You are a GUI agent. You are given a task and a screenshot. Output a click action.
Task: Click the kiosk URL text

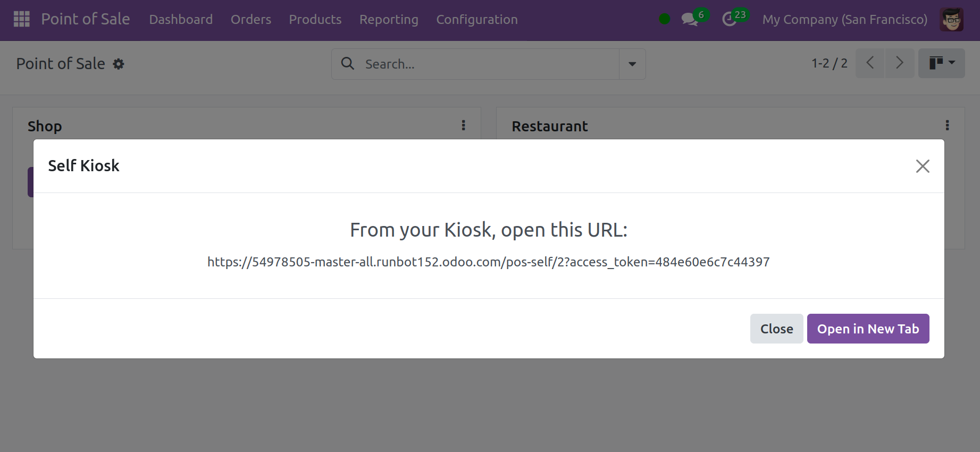489,262
